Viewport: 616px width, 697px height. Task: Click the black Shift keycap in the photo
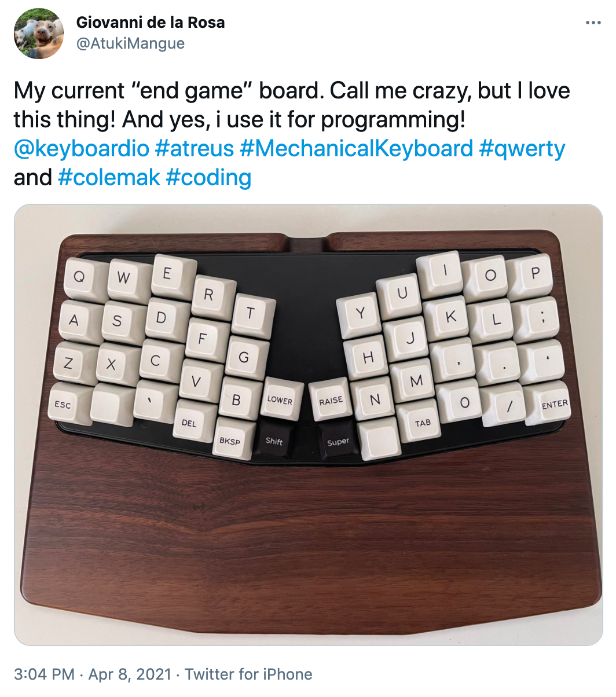point(275,441)
